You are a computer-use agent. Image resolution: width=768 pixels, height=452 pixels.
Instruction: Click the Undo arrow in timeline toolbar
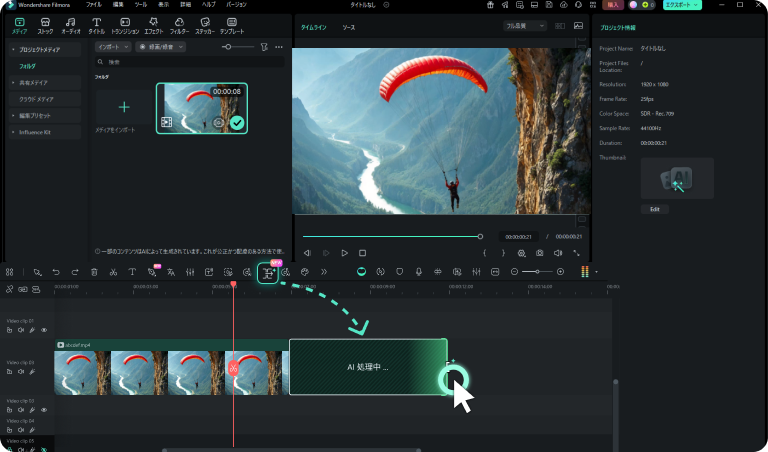56,272
